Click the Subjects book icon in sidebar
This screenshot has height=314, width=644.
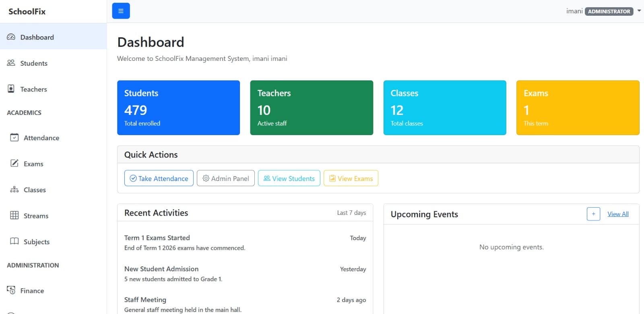click(14, 241)
